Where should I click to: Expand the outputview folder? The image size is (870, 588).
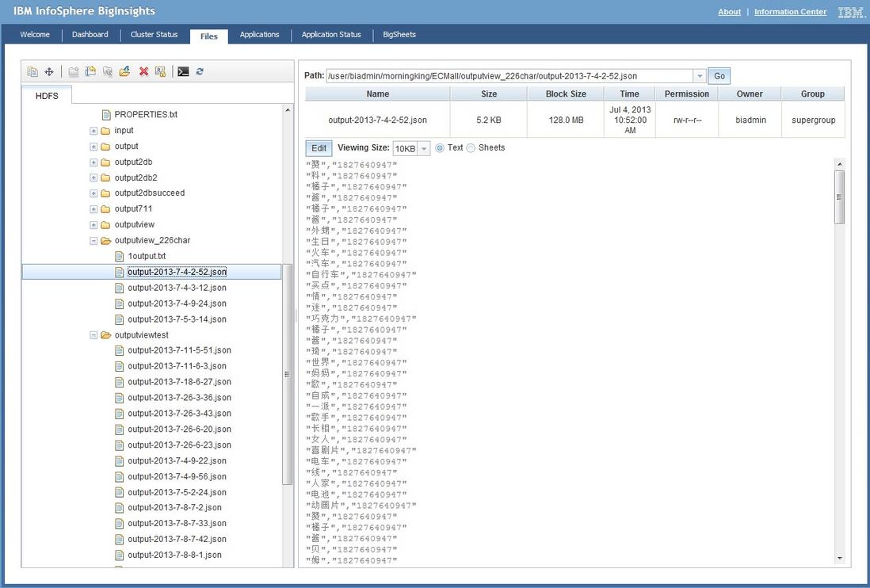[93, 225]
